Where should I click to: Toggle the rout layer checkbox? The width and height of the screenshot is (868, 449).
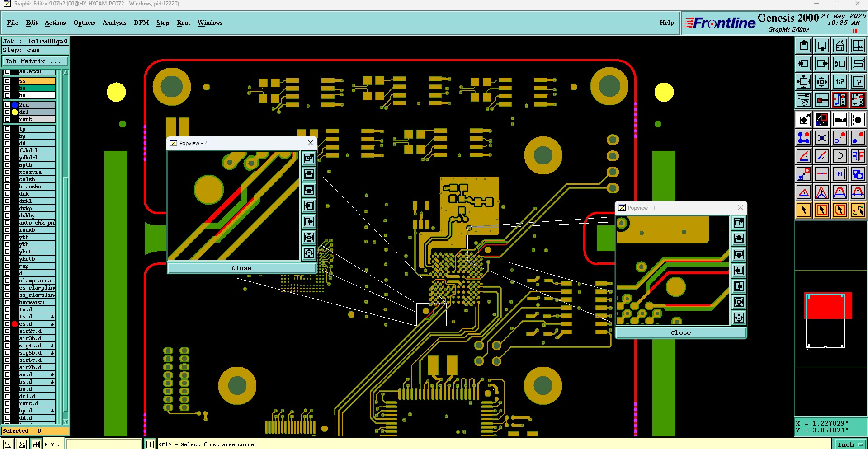click(x=7, y=119)
